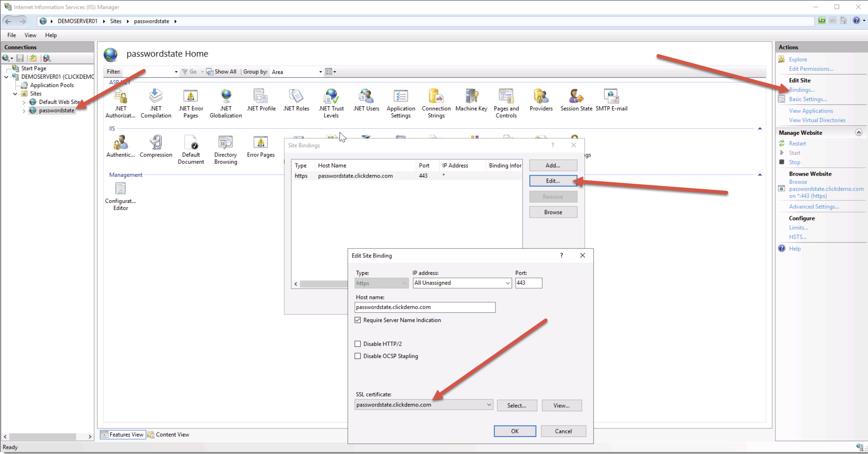Click the Basic Settings... link
Image resolution: width=868 pixels, height=454 pixels.
(808, 99)
